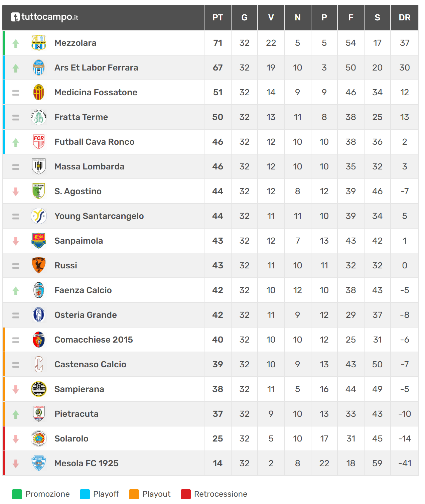
Task: Sort by the DR goal difference header
Action: pos(404,17)
